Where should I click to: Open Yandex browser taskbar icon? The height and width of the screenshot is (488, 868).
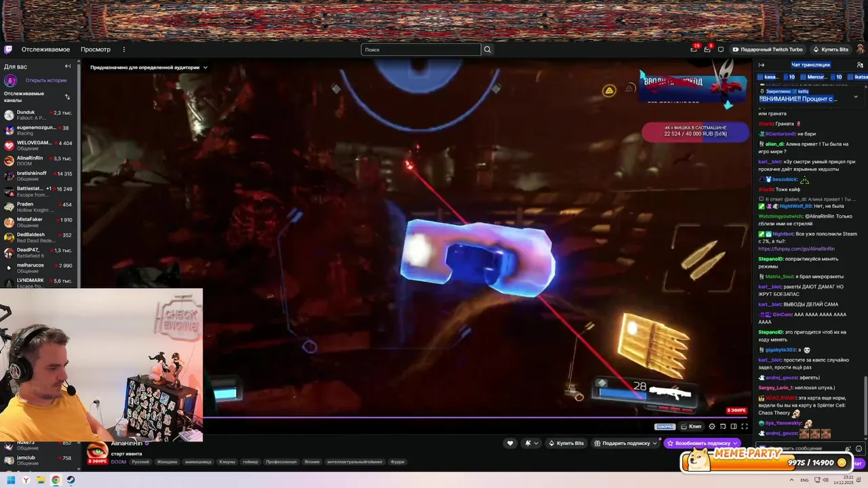26,480
